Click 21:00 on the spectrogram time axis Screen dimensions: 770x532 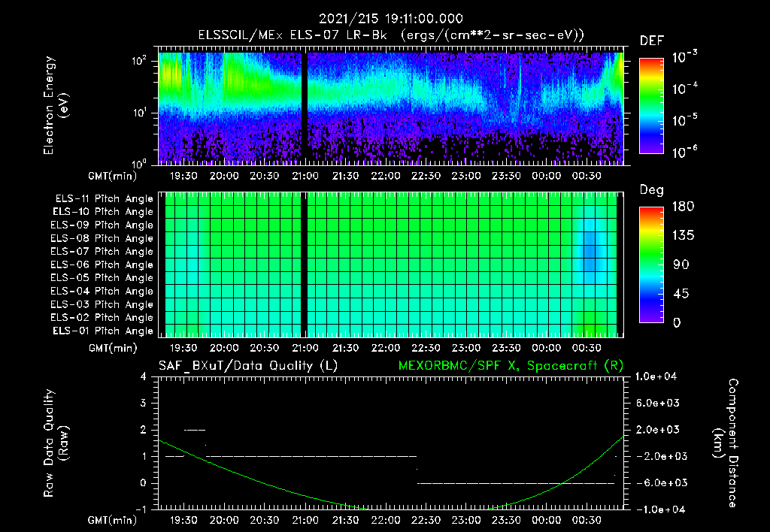click(x=305, y=176)
